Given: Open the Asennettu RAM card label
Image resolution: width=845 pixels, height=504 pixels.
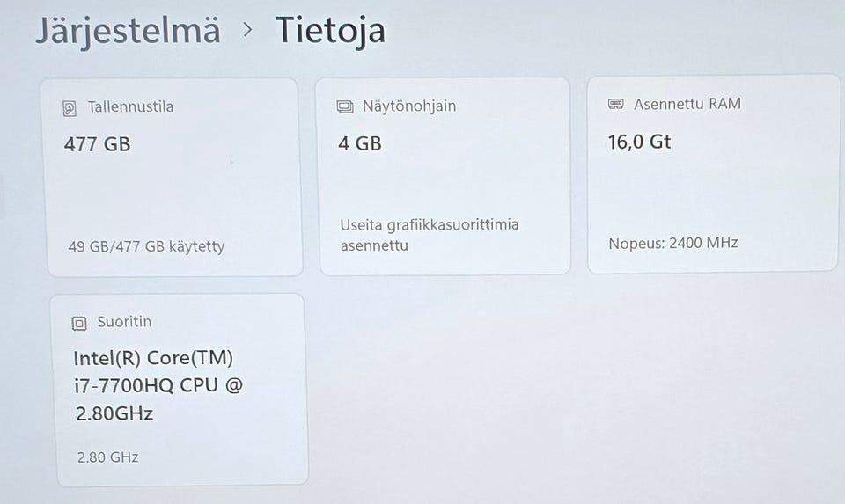Looking at the screenshot, I should coord(687,104).
